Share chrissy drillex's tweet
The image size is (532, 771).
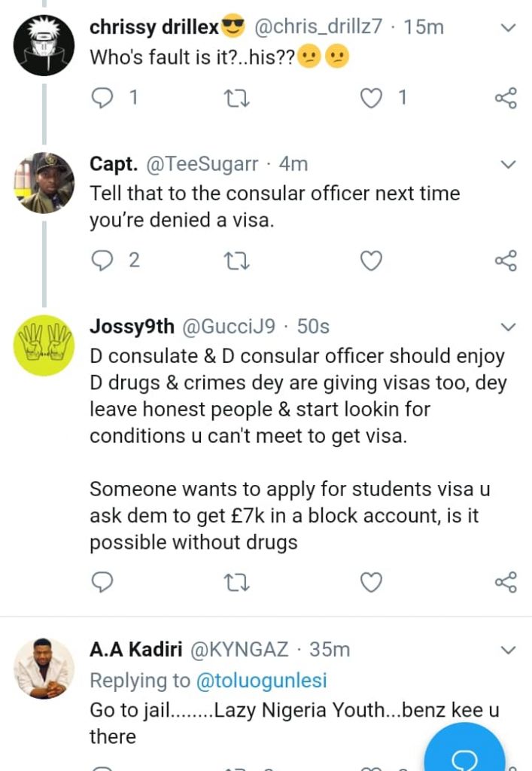(506, 98)
